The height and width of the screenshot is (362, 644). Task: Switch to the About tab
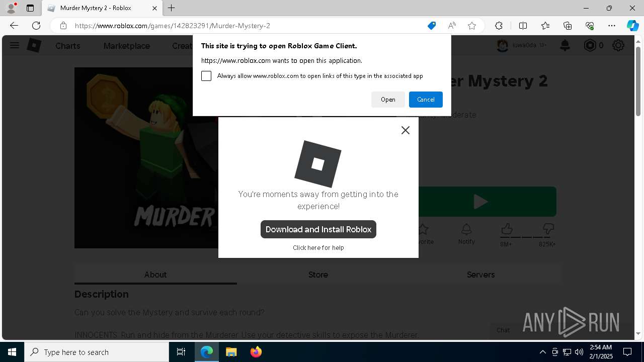[155, 275]
